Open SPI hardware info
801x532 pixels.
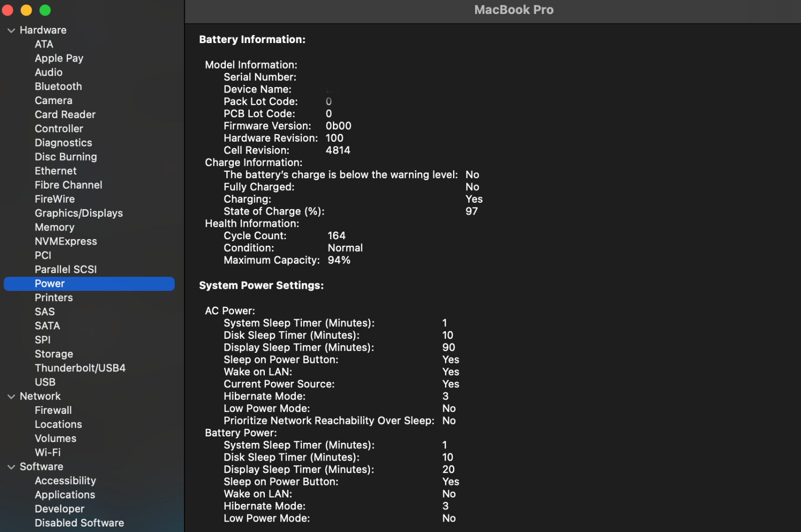click(x=43, y=339)
